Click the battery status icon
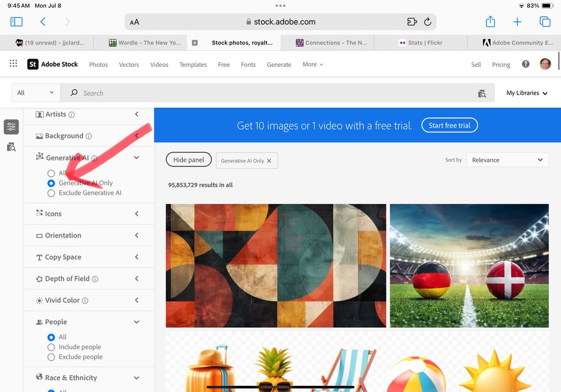This screenshot has width=561, height=392. pyautogui.click(x=548, y=6)
